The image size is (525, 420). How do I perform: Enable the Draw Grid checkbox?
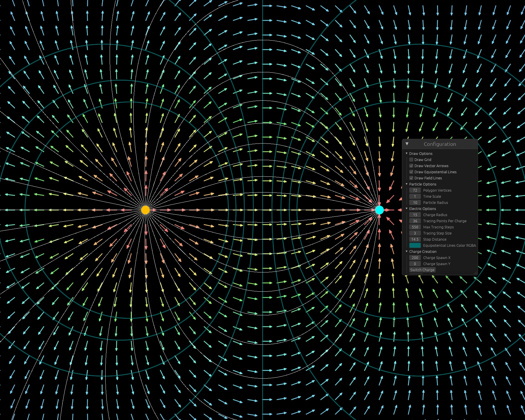[411, 160]
